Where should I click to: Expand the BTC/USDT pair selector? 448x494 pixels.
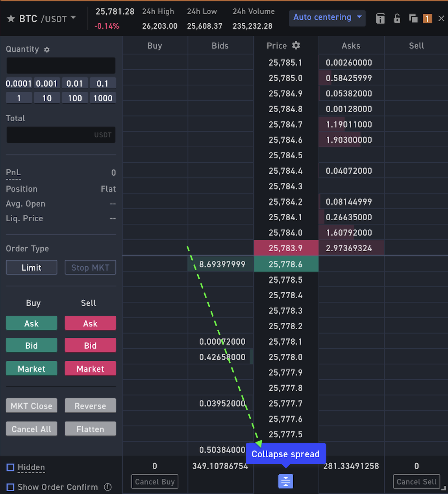tap(47, 19)
